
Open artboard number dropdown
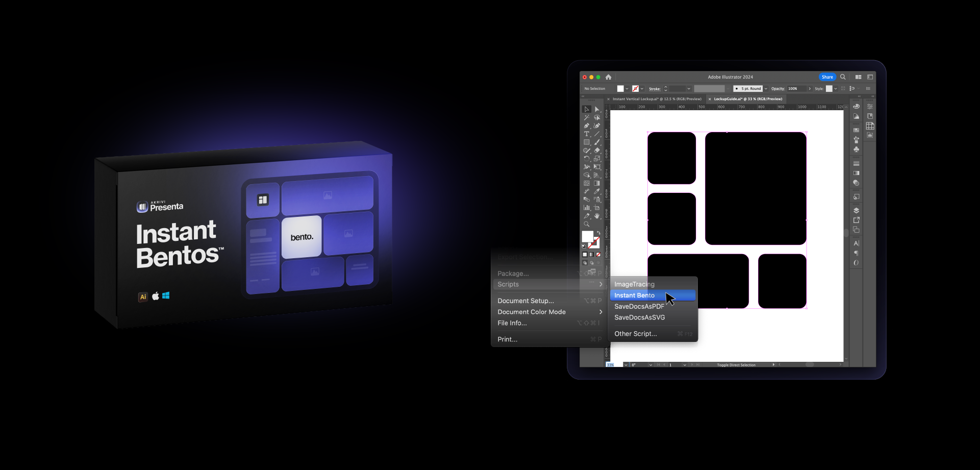tap(684, 365)
